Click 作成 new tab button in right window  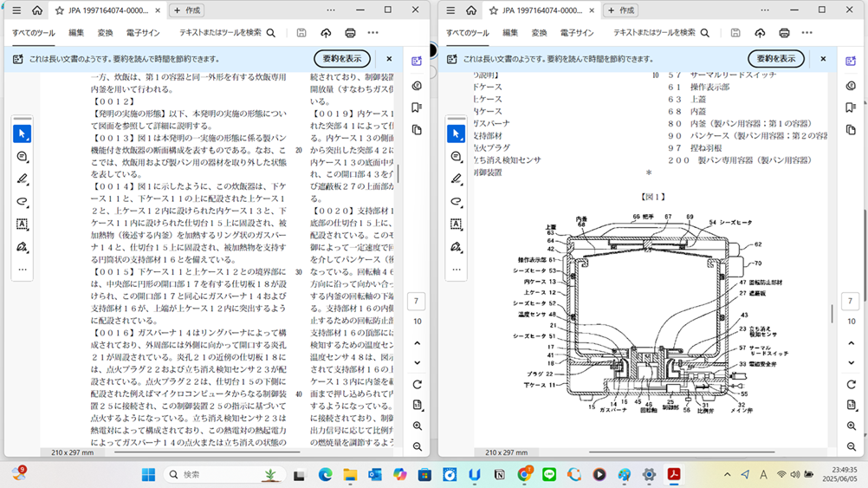(621, 10)
